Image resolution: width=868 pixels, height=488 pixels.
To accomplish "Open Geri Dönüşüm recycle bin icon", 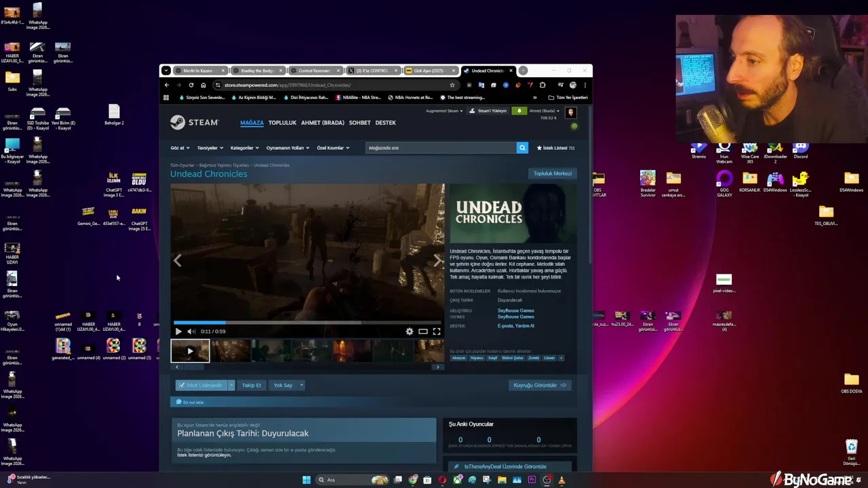I will coord(852,453).
